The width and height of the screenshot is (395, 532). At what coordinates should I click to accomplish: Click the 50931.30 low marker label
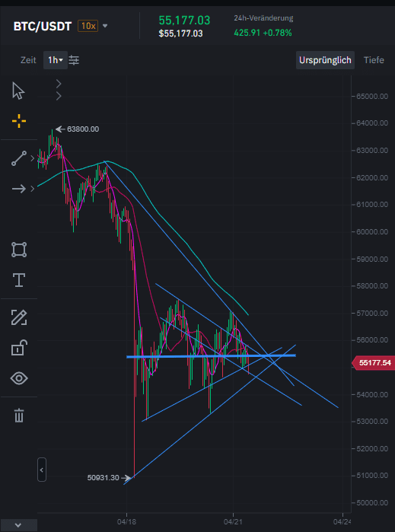[104, 478]
